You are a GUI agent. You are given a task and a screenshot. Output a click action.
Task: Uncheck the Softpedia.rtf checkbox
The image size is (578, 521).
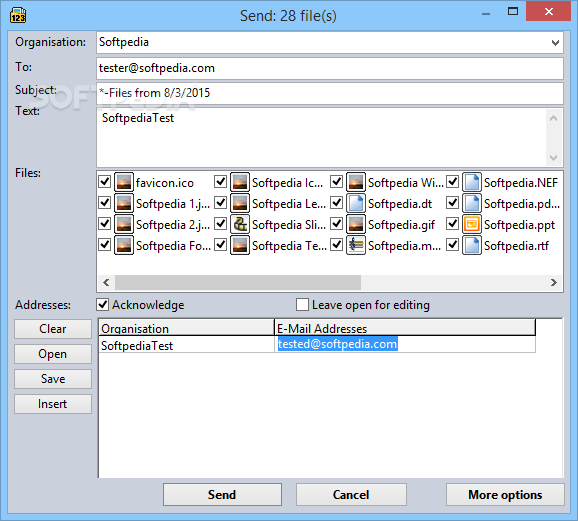(452, 244)
